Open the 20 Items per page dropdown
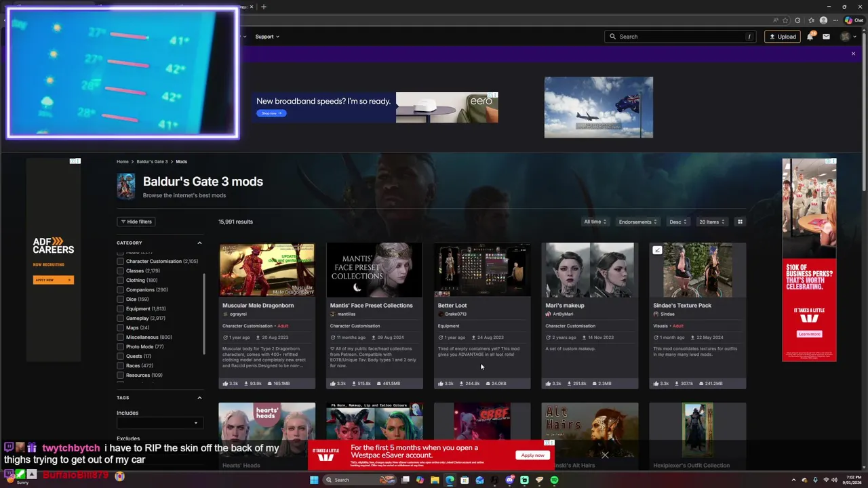Viewport: 868px width, 488px height. [x=711, y=222]
